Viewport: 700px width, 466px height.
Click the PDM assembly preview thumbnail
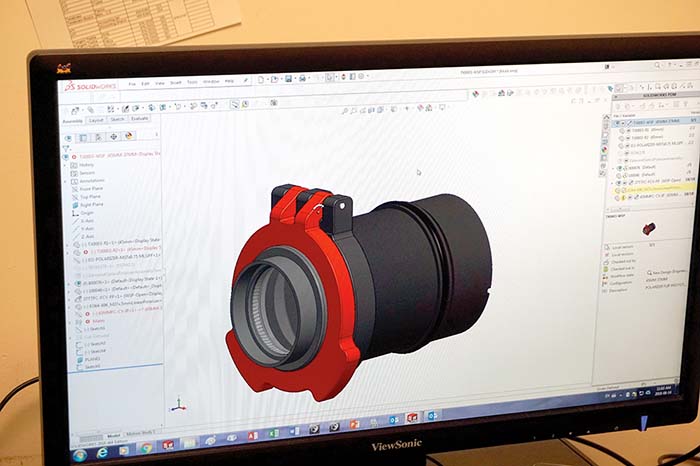coord(648,229)
